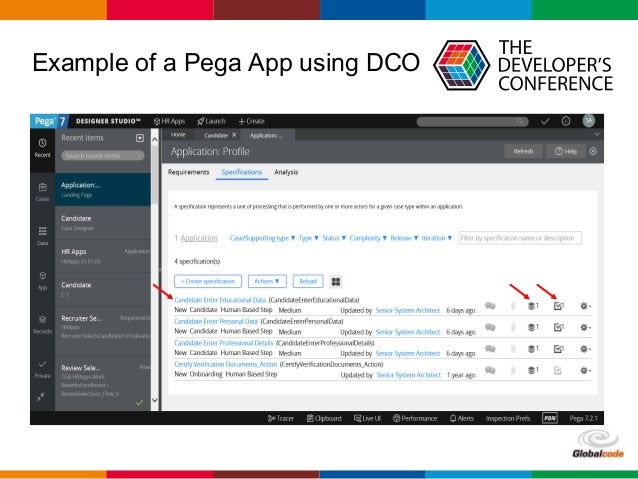The width and height of the screenshot is (638, 479).
Task: Open Candidate Enter Personal Data link
Action: click(x=216, y=322)
